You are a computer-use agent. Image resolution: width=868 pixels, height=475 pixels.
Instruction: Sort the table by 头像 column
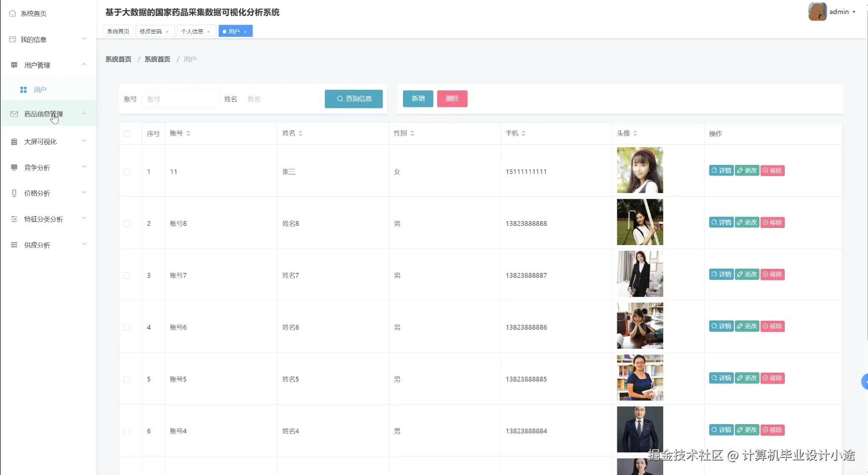click(635, 133)
